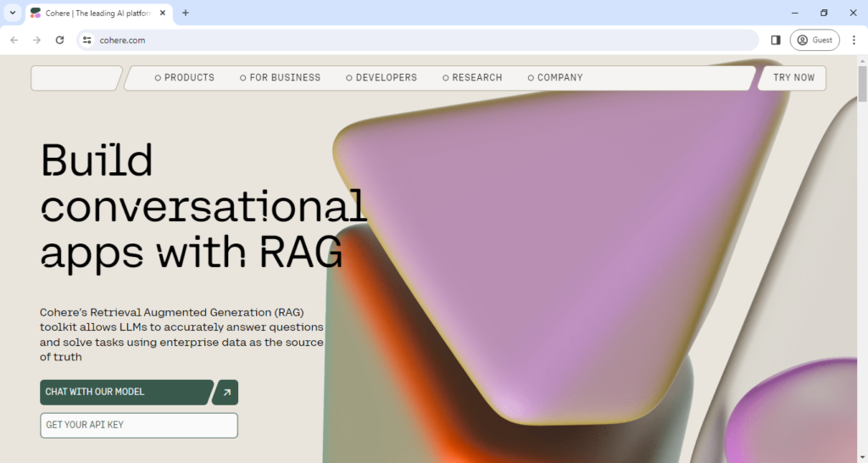868x463 pixels.
Task: Open the Company menu item
Action: point(555,78)
